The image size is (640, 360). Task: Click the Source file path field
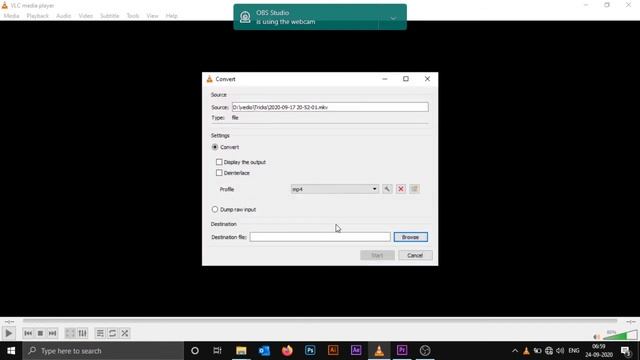330,107
